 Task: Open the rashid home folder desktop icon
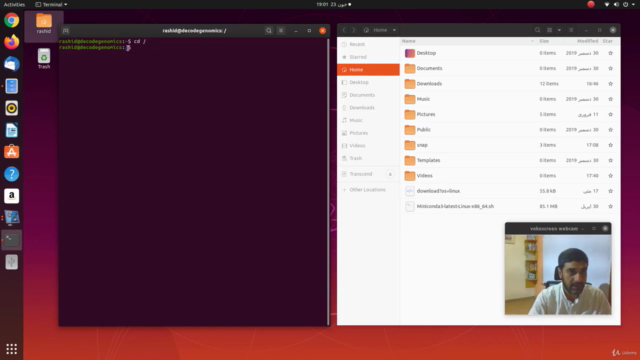click(44, 24)
